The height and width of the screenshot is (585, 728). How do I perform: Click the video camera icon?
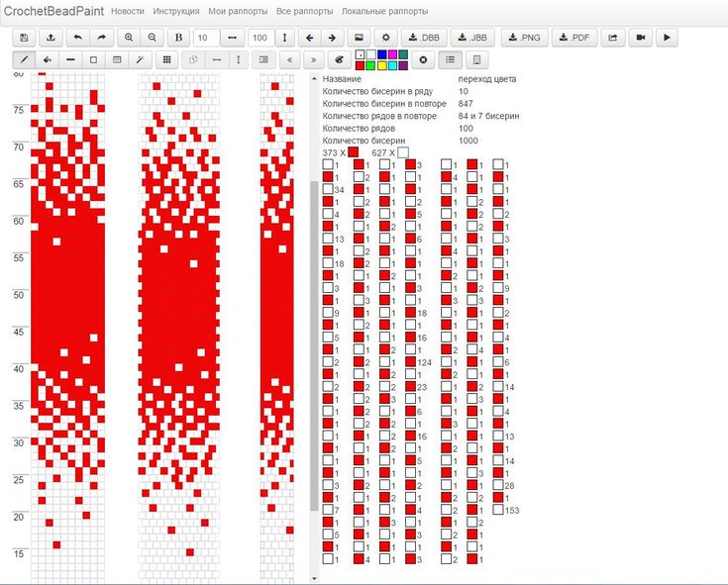click(x=640, y=38)
